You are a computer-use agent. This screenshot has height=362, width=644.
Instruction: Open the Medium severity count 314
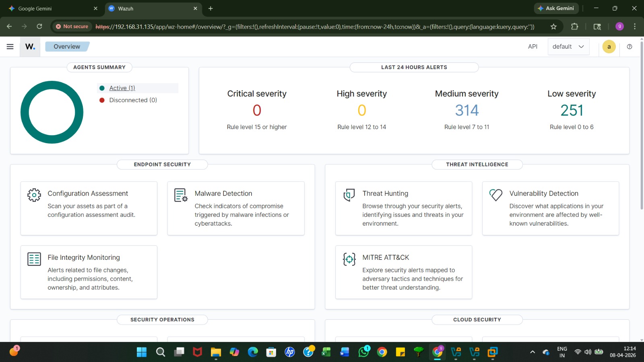point(467,110)
